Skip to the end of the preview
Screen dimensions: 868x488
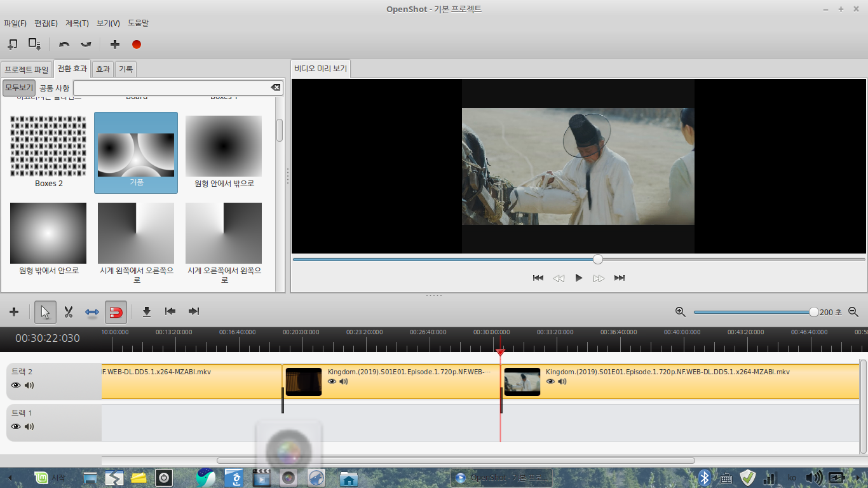point(620,278)
